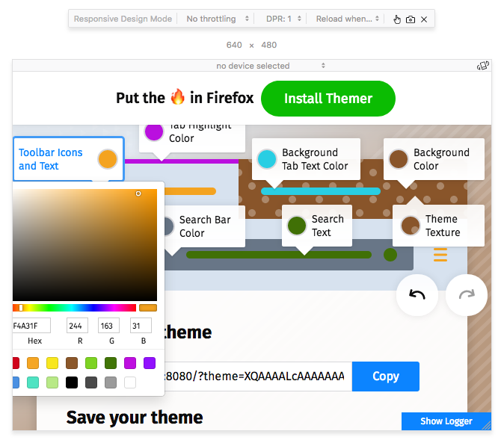Click the green circle in search bar preview
504x443 pixels.
click(x=390, y=255)
